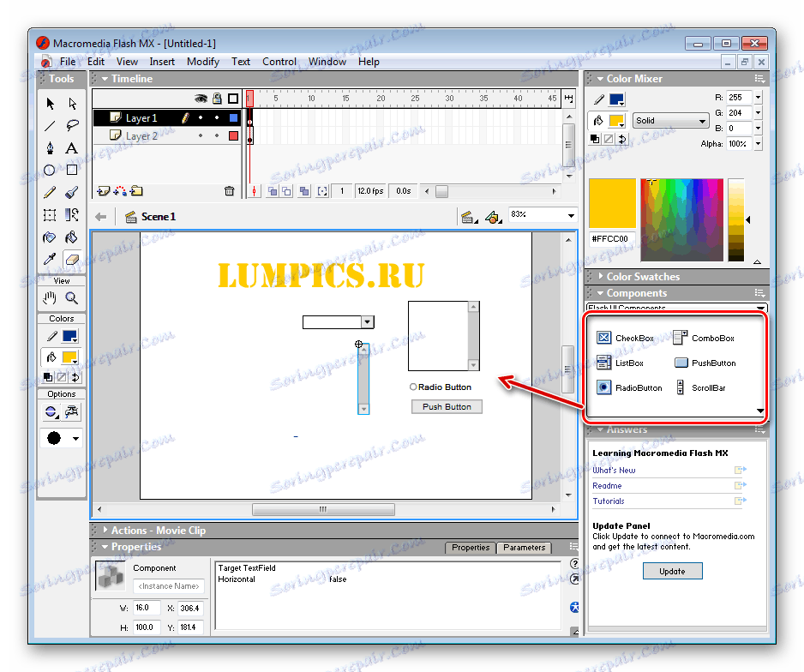
Task: Toggle onion skin outlines
Action: pos(286,192)
